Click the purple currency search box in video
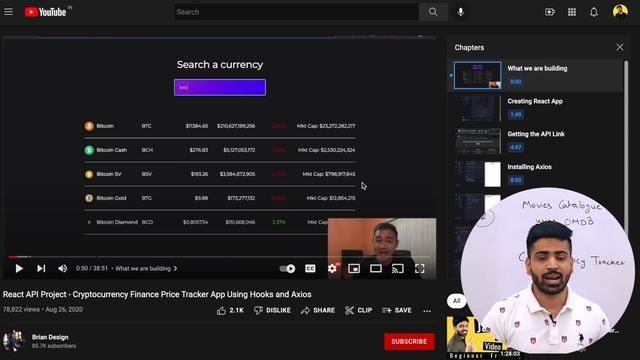Viewport: 640px width, 360px height. [220, 87]
